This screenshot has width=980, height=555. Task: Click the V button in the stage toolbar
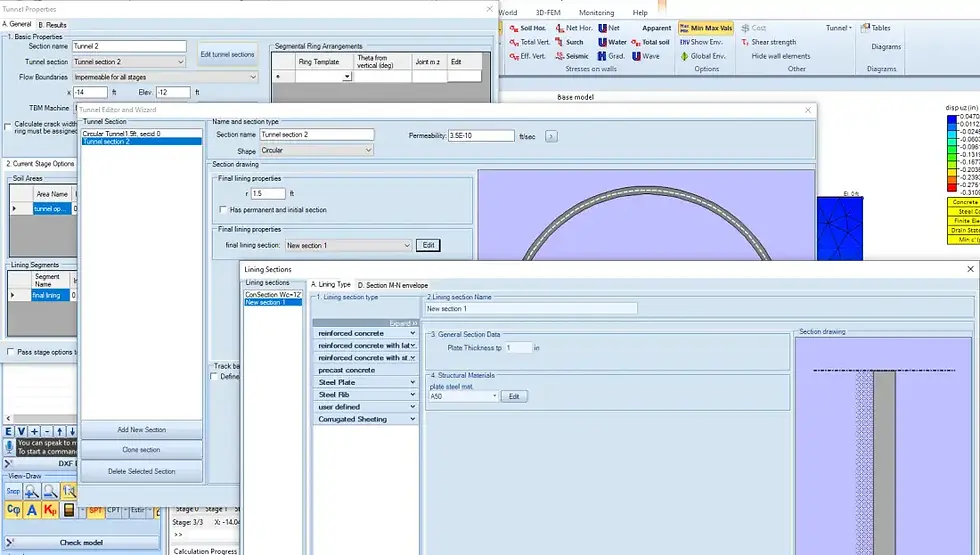pyautogui.click(x=21, y=431)
